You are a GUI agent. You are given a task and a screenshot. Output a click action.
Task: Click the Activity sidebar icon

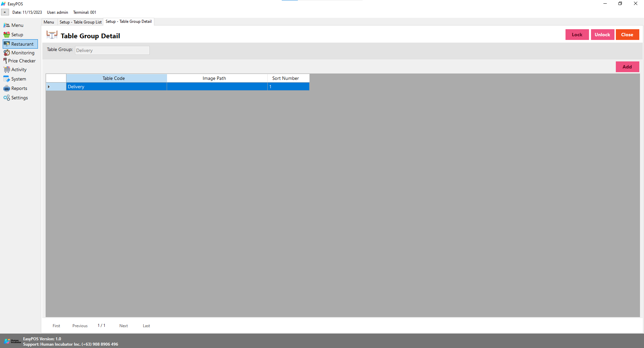tap(6, 69)
